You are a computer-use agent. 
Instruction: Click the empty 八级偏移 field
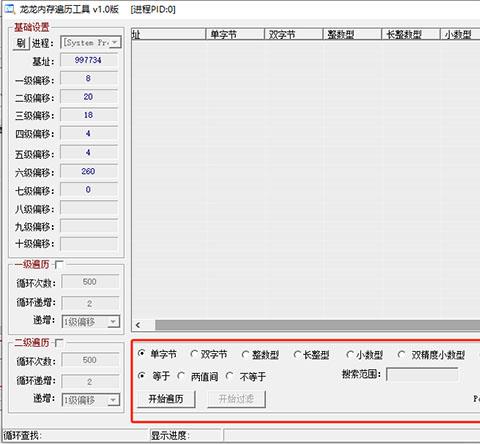[x=89, y=208]
